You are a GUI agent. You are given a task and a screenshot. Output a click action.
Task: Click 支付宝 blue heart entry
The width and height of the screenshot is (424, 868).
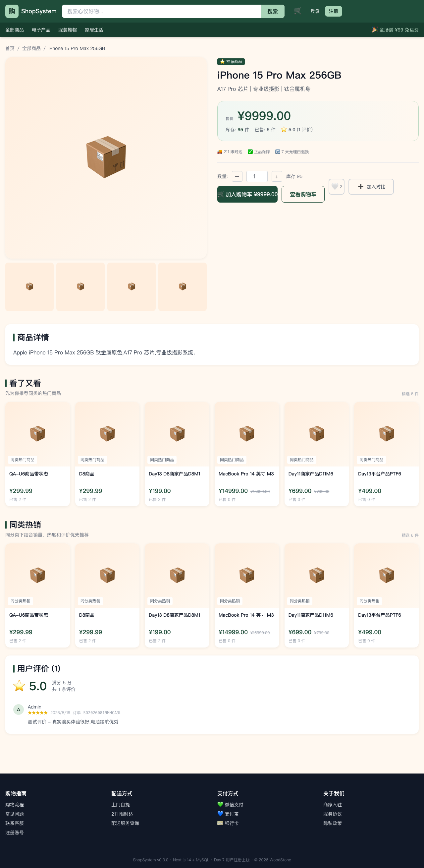[228, 814]
